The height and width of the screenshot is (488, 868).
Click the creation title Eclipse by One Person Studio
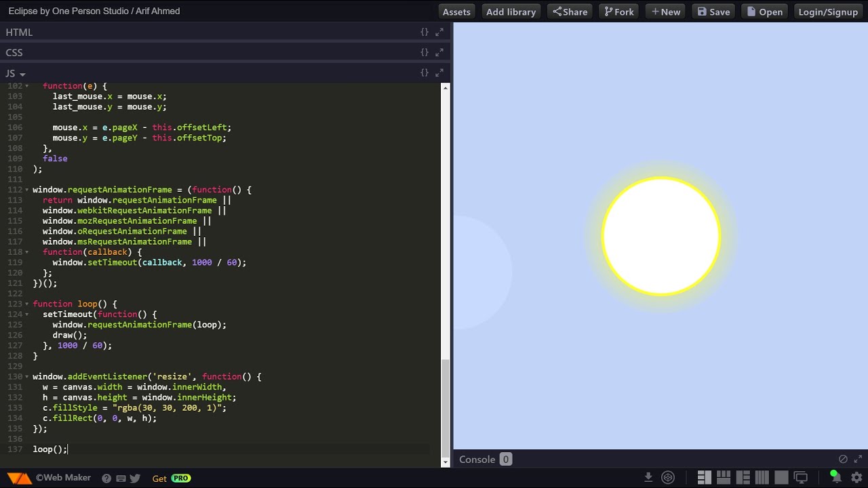coord(94,11)
